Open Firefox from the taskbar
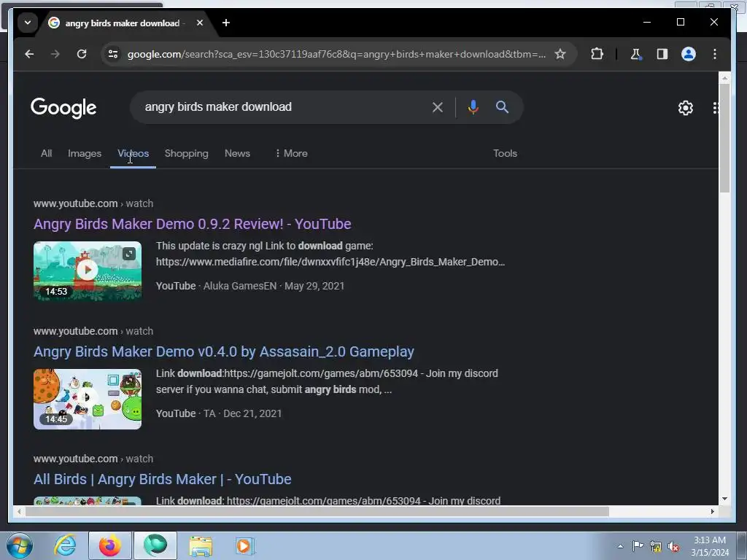 click(x=110, y=545)
